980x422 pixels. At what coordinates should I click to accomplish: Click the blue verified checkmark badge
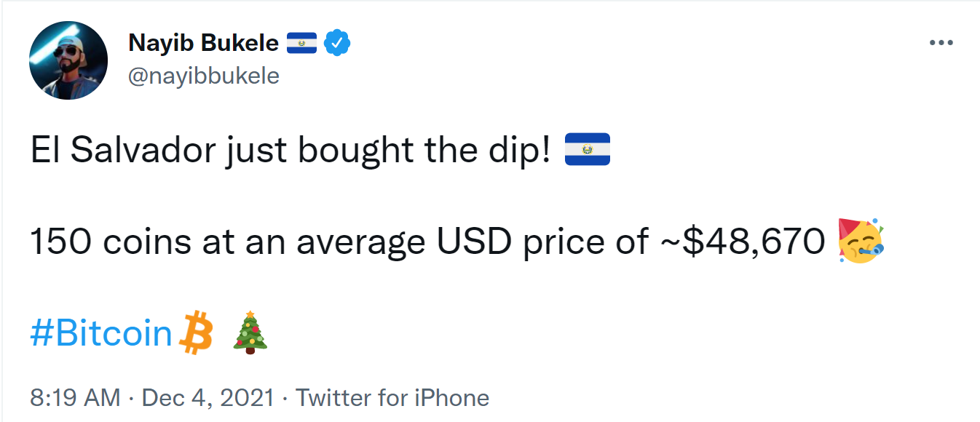(x=337, y=44)
